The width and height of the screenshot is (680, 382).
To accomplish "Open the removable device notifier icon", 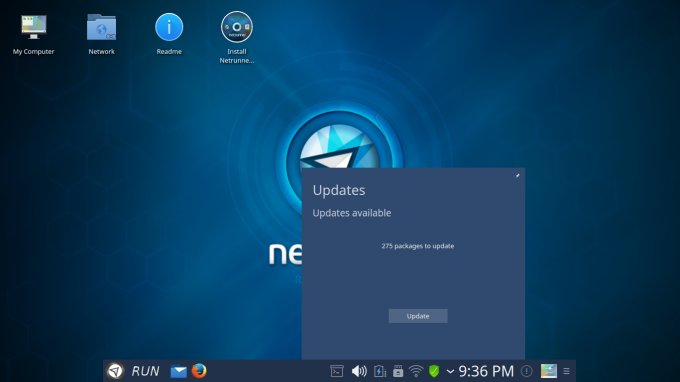I will click(398, 371).
